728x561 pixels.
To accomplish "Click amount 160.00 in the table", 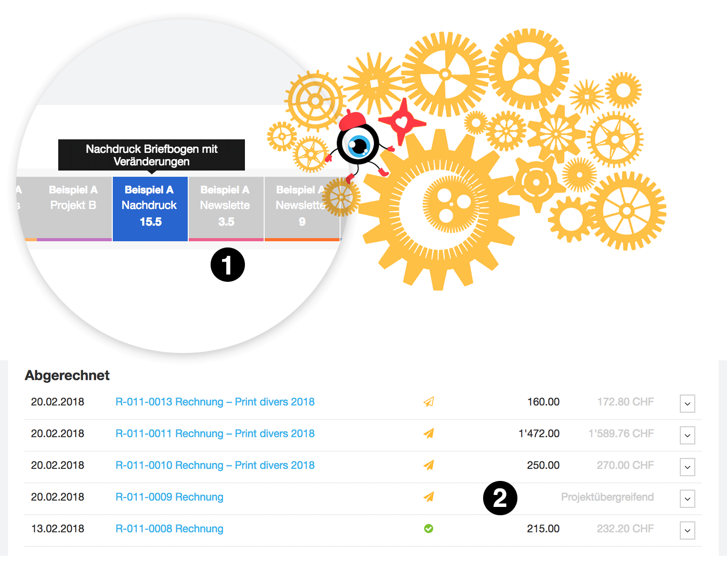I will (x=543, y=402).
